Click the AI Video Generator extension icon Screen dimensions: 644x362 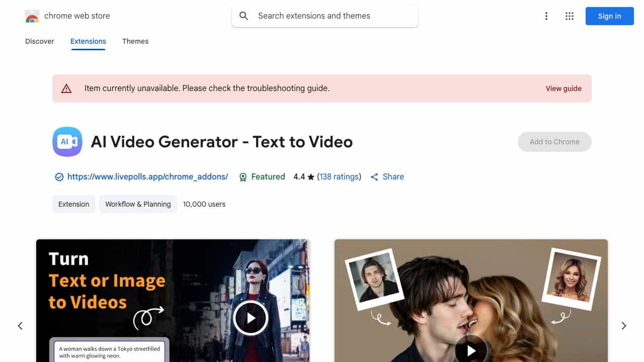pos(67,142)
